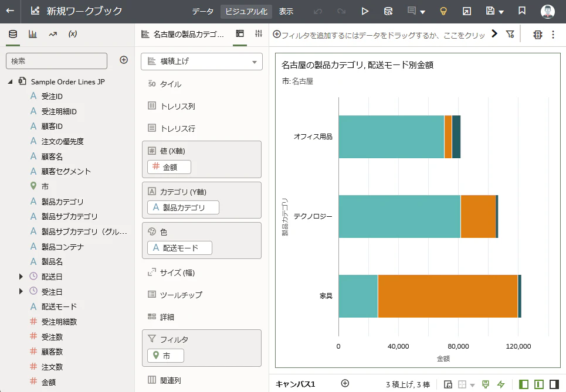Open the Analytics pane trend icon
Viewport: 566px width, 392px height.
pyautogui.click(x=53, y=34)
